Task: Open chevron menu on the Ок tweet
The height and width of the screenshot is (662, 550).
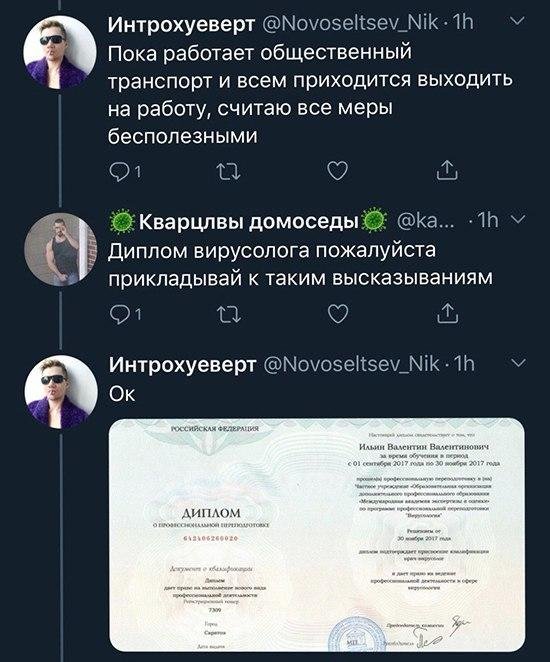Action: pyautogui.click(x=520, y=364)
